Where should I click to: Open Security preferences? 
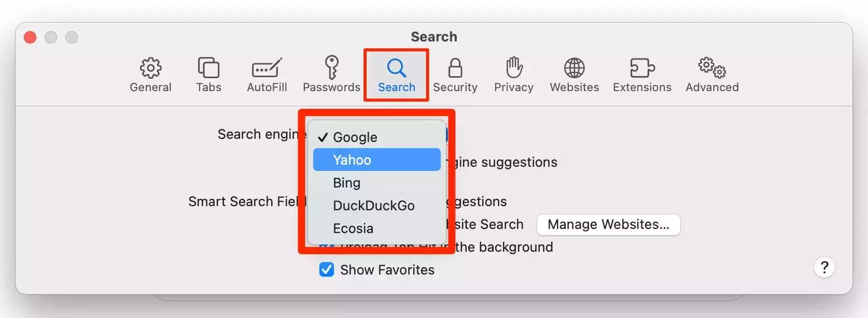(455, 75)
